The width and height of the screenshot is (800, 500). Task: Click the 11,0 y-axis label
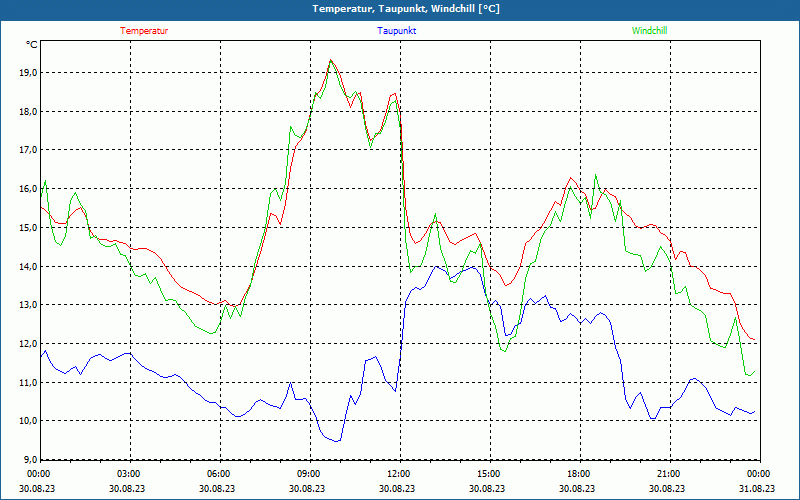(29, 382)
